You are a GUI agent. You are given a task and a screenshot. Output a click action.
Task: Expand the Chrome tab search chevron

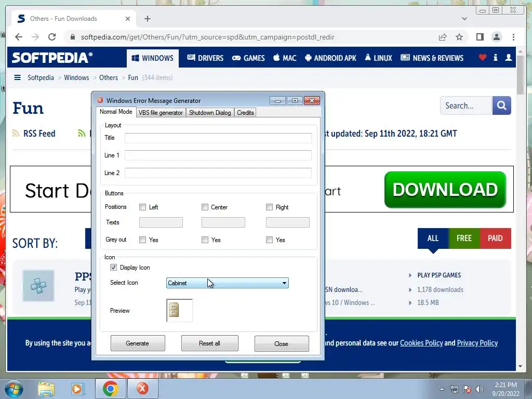tap(464, 19)
